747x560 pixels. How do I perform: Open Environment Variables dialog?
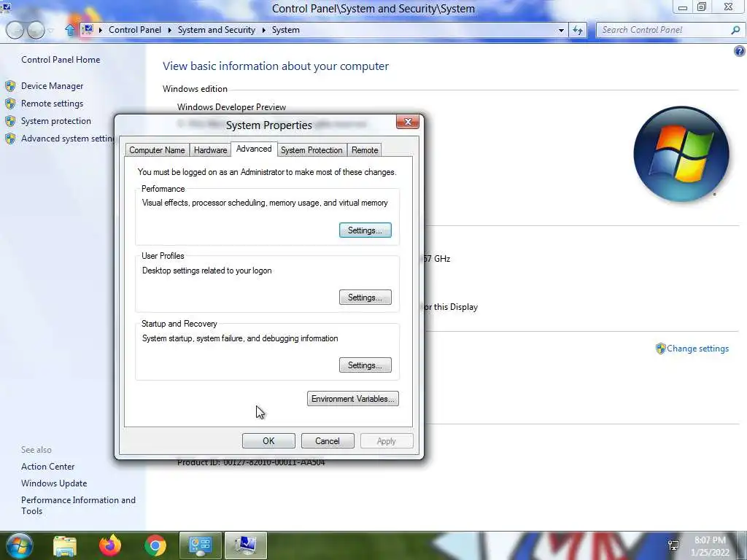coord(352,399)
